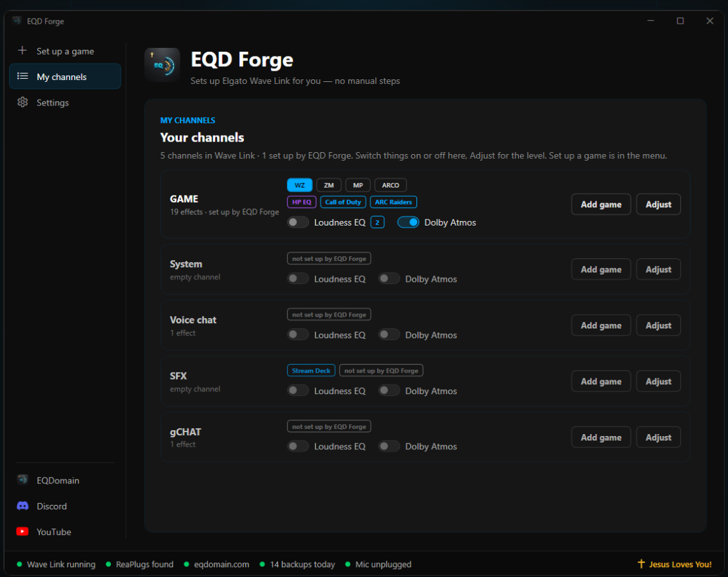Click the list icon beside My channels

point(22,76)
